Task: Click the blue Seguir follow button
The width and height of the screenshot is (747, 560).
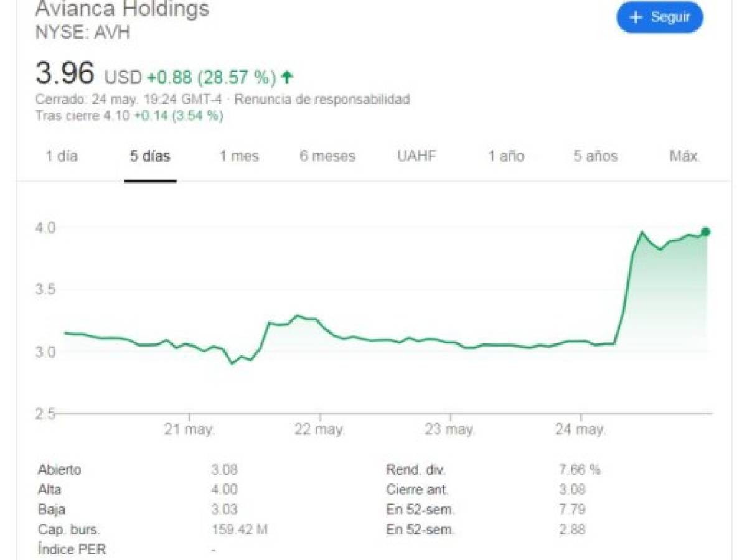Action: [660, 17]
